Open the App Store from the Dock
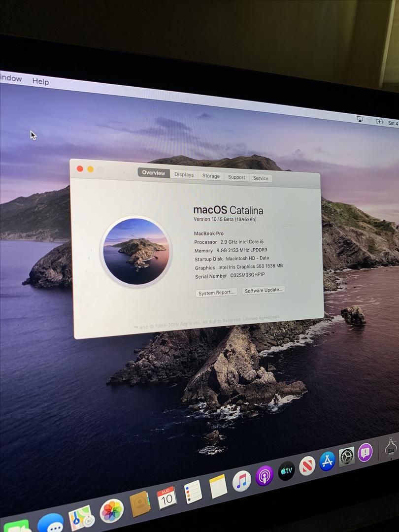The image size is (399, 532). click(x=327, y=461)
